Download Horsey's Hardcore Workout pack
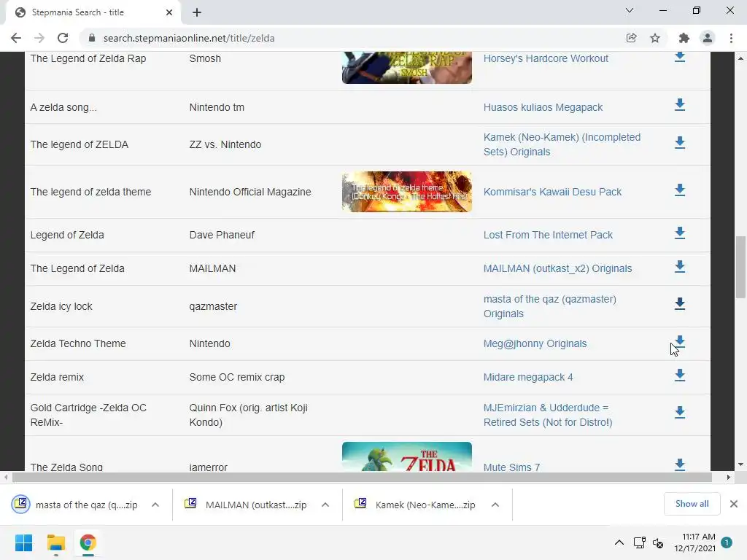The height and width of the screenshot is (560, 747). 680,57
